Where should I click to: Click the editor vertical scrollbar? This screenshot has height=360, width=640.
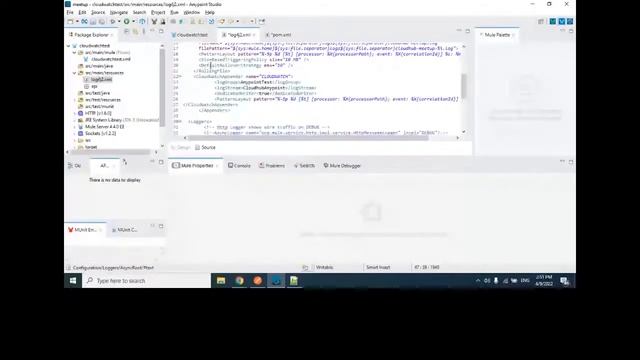pyautogui.click(x=464, y=85)
